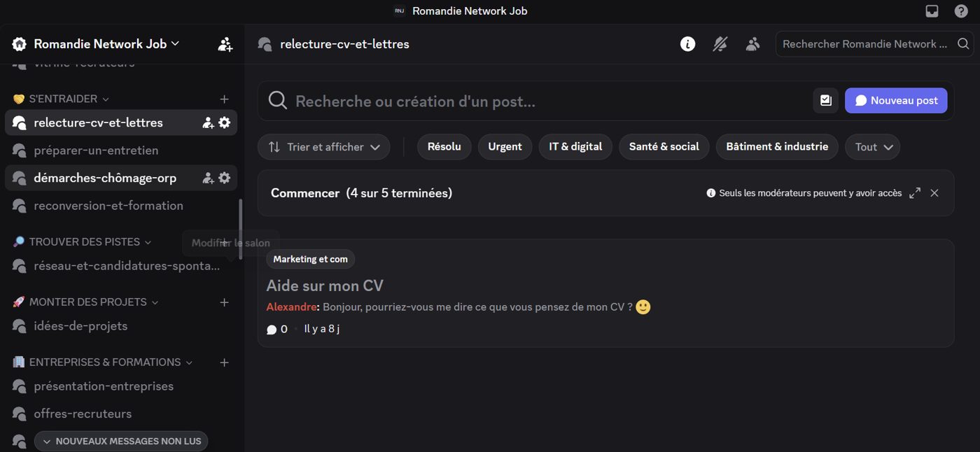Filter posts by Santé & social tag
The width and height of the screenshot is (980, 452).
tap(664, 147)
